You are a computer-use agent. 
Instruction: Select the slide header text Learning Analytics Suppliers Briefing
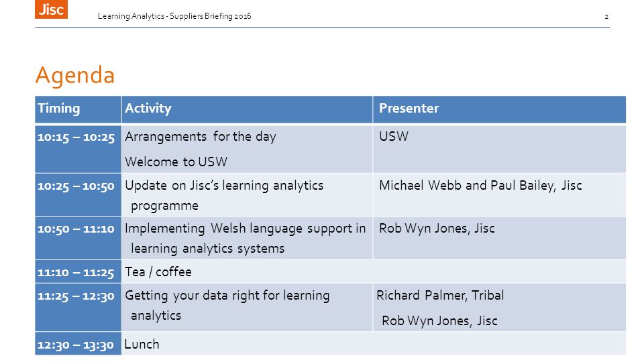[174, 16]
